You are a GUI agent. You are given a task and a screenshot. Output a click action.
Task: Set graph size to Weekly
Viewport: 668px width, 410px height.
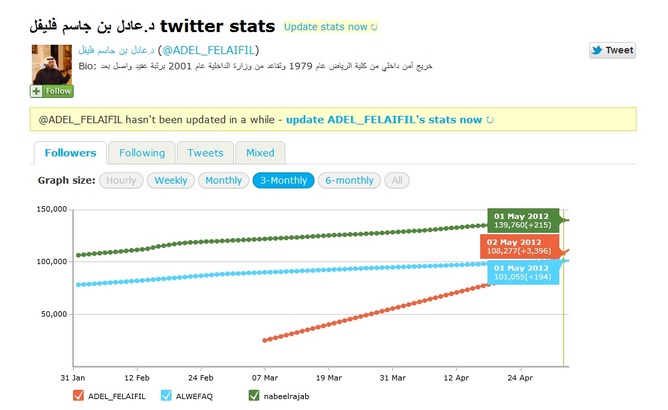tap(170, 181)
